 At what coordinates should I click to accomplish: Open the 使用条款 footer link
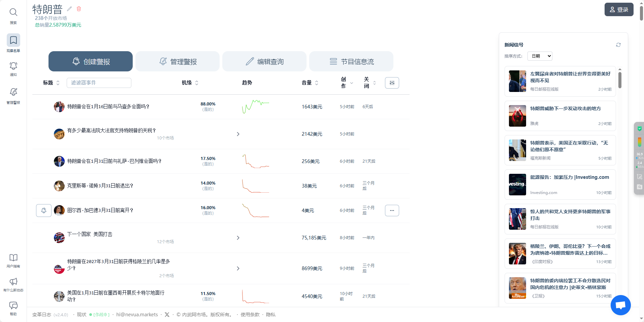click(250, 315)
